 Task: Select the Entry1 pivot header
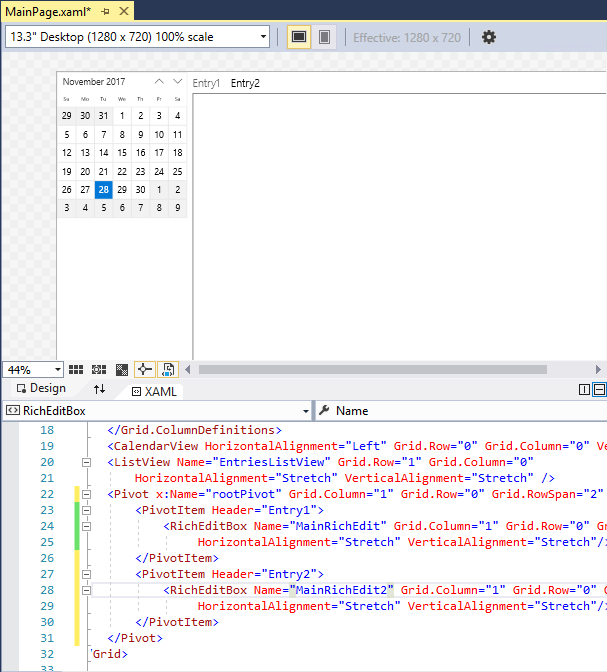[x=206, y=83]
